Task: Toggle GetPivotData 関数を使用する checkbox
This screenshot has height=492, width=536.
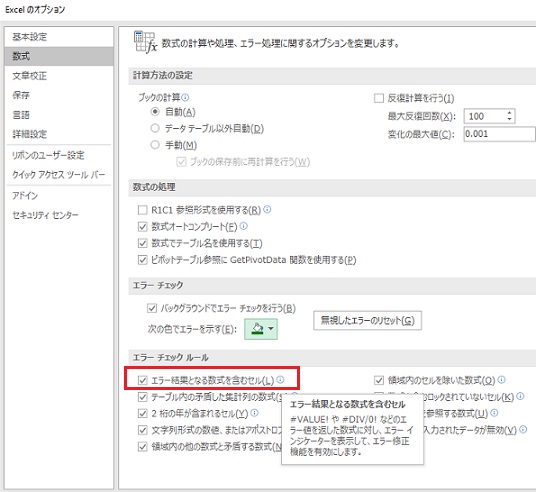Action: pyautogui.click(x=143, y=260)
